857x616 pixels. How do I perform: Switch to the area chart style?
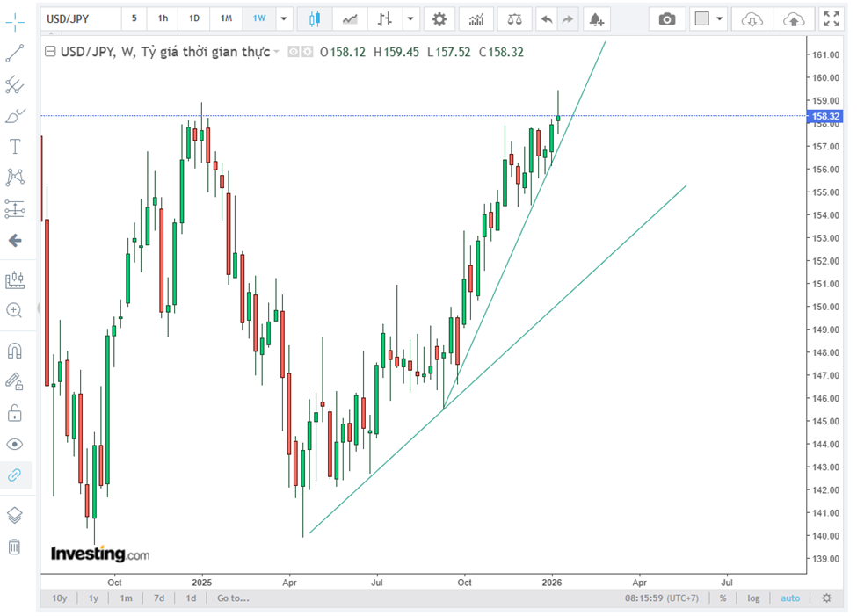click(350, 19)
